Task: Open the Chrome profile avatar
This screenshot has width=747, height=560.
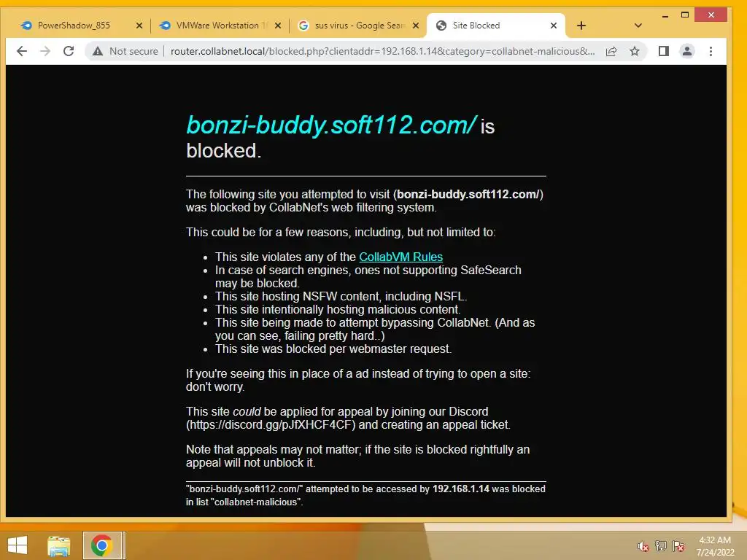Action: [x=687, y=52]
